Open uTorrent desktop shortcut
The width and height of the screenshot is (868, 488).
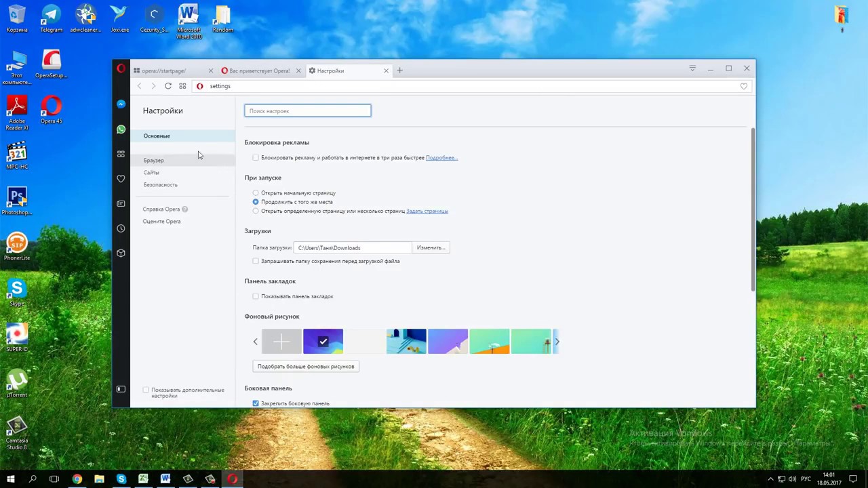16,384
